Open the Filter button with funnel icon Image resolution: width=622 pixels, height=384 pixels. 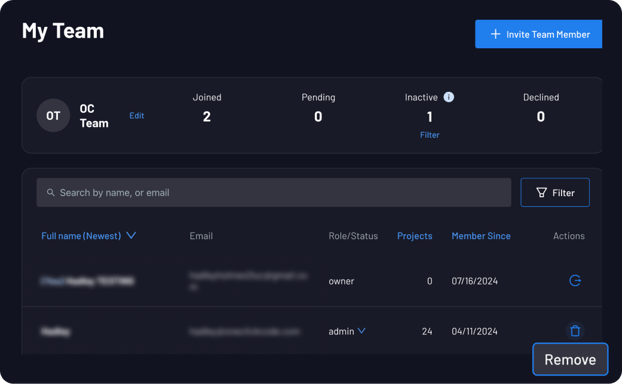tap(555, 192)
